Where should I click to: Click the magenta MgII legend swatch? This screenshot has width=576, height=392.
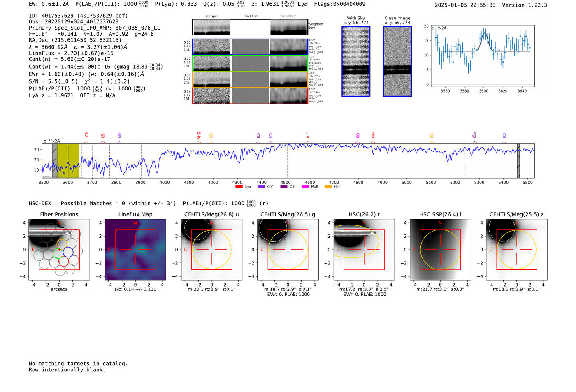pos(305,187)
